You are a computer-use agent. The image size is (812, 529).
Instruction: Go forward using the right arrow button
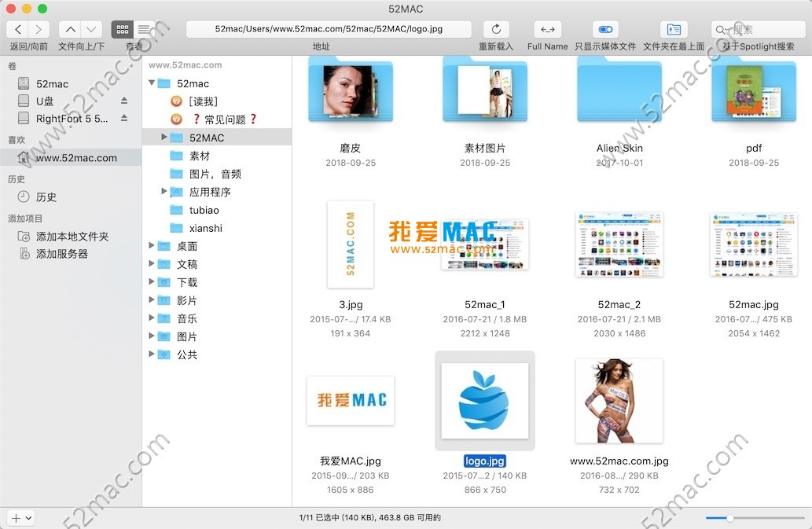[x=39, y=30]
